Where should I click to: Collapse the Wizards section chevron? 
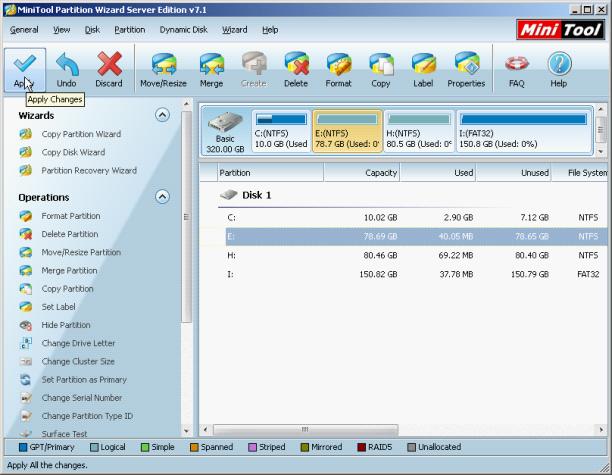tap(162, 115)
